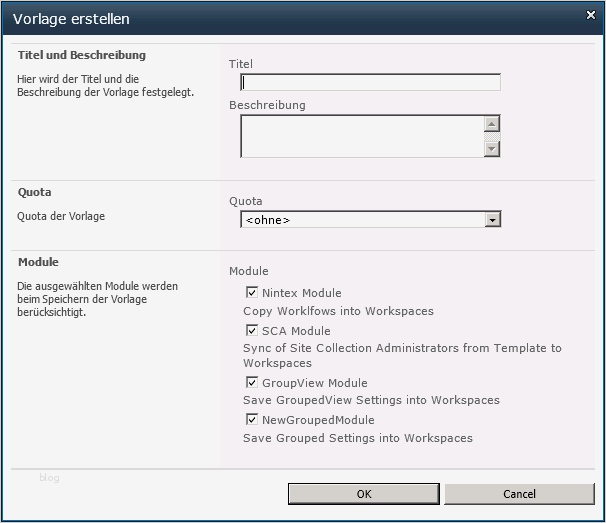Focus the Beschreibung text area
Screen dimensions: 606x523
click(x=361, y=136)
